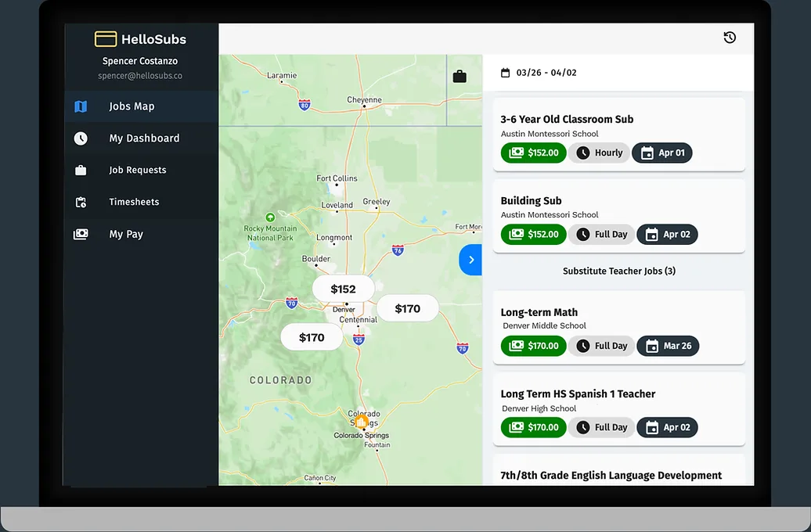Screen dimensions: 811x532
Task: Select the $170 marker east of Denver
Action: 408,309
